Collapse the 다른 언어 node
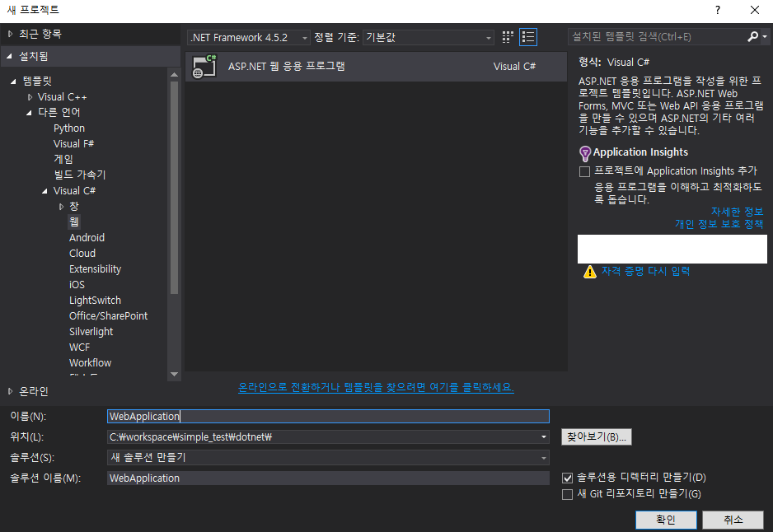Screen dimensions: 773x532 [29, 113]
